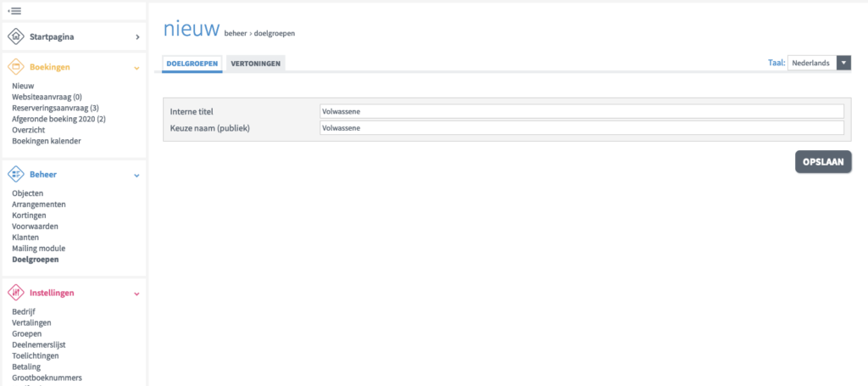Open Toelichtingen settings
The image size is (868, 386).
[x=36, y=356]
